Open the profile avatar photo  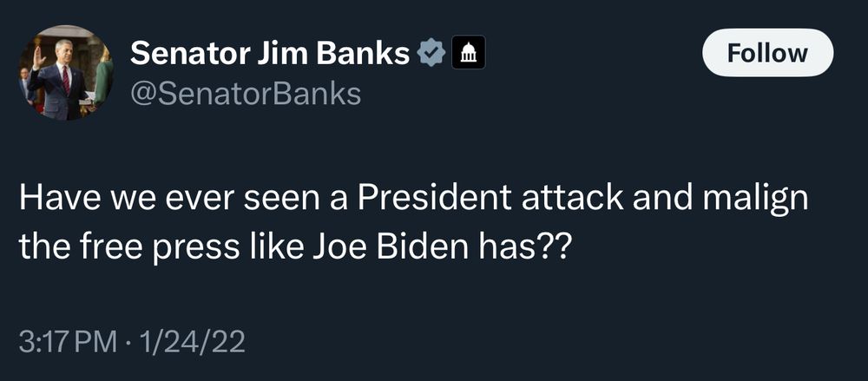click(67, 72)
